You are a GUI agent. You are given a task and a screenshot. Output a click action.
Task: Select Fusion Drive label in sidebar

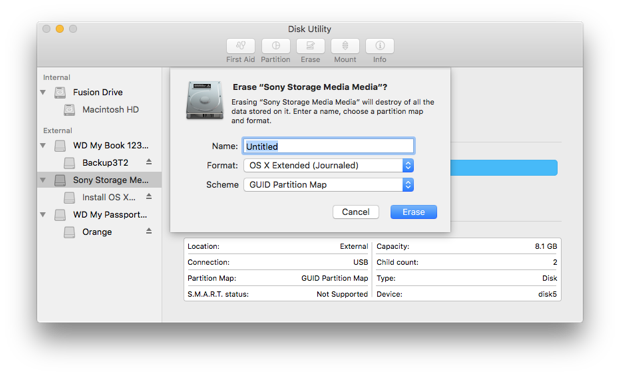coord(98,92)
